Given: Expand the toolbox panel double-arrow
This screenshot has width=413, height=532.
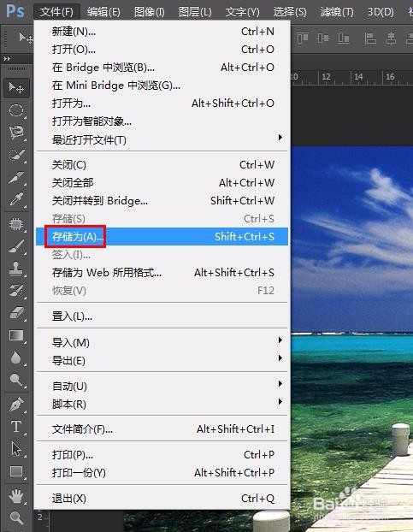Looking at the screenshot, I should pyautogui.click(x=7, y=59).
